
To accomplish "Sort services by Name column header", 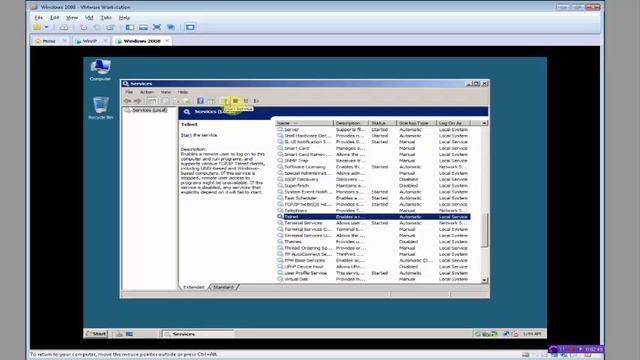I will pyautogui.click(x=304, y=123).
